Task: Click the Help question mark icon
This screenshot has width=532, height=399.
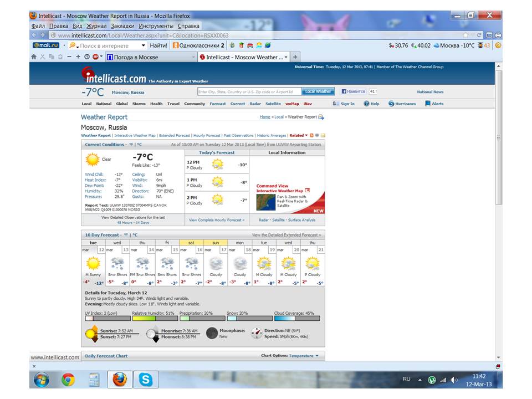Action: tap(366, 104)
